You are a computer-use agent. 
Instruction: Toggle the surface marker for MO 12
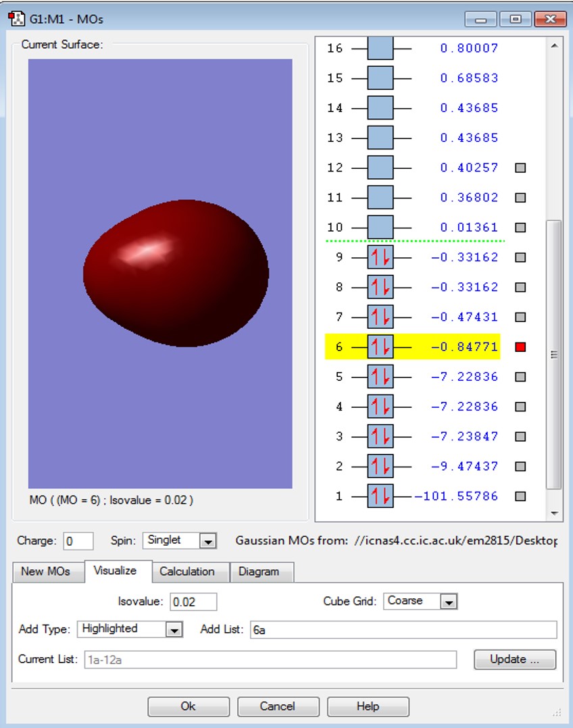520,167
